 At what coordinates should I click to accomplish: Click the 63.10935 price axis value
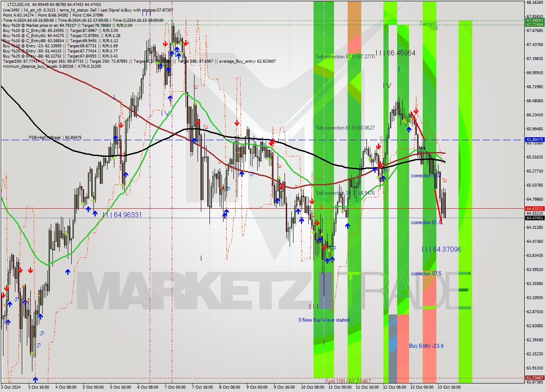(535, 298)
